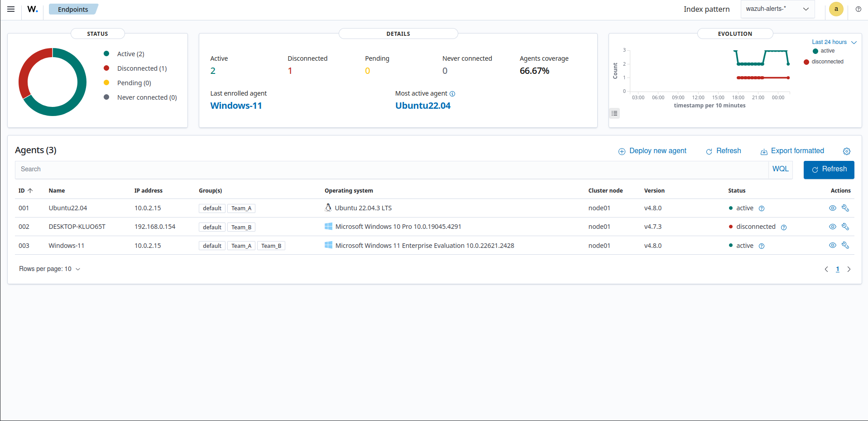This screenshot has height=421, width=868.
Task: Click the Deploy new agent link
Action: click(x=657, y=151)
